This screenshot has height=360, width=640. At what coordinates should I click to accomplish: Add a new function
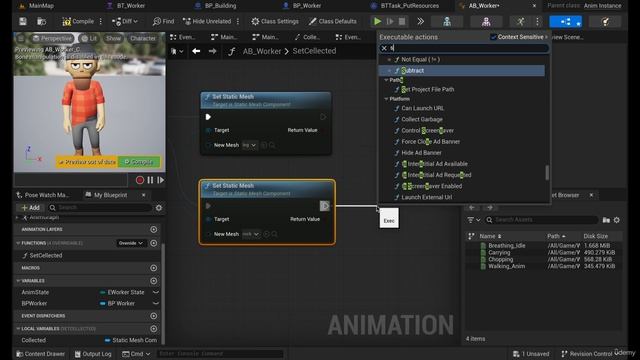pyautogui.click(x=153, y=243)
